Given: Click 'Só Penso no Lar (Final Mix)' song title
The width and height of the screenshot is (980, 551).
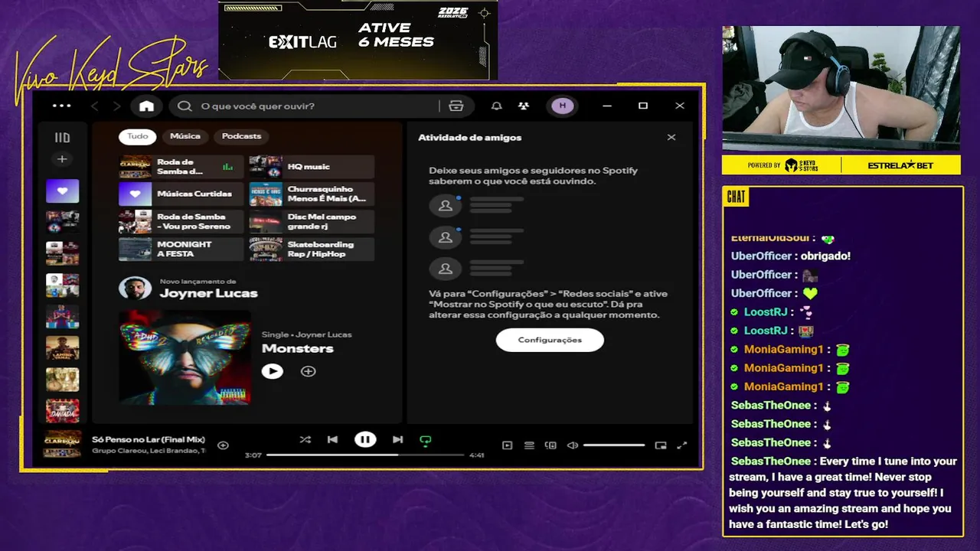Looking at the screenshot, I should coord(149,439).
